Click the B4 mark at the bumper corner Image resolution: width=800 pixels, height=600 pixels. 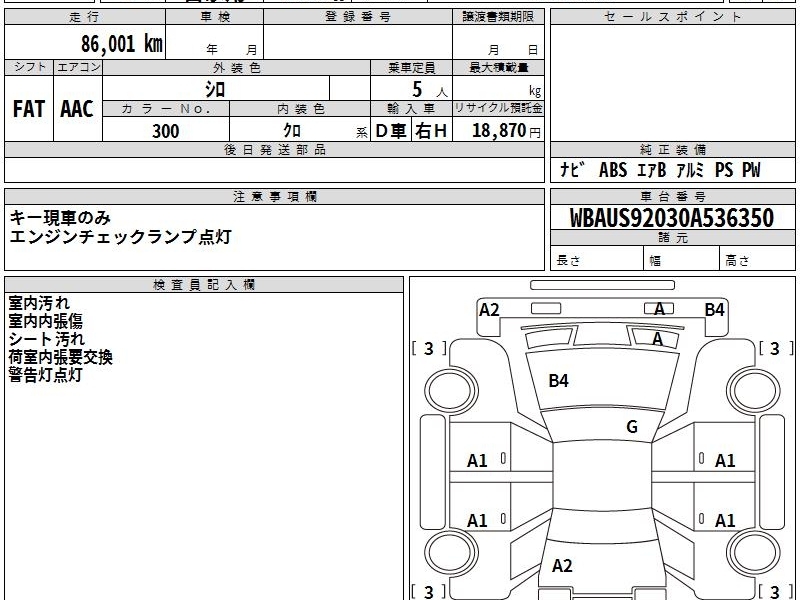[714, 310]
